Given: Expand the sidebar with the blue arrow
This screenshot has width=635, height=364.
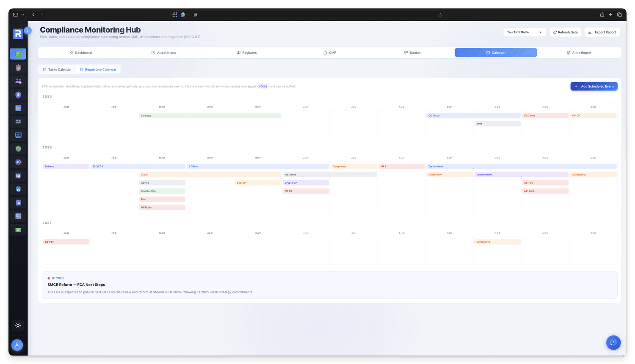Looking at the screenshot, I should [28, 30].
